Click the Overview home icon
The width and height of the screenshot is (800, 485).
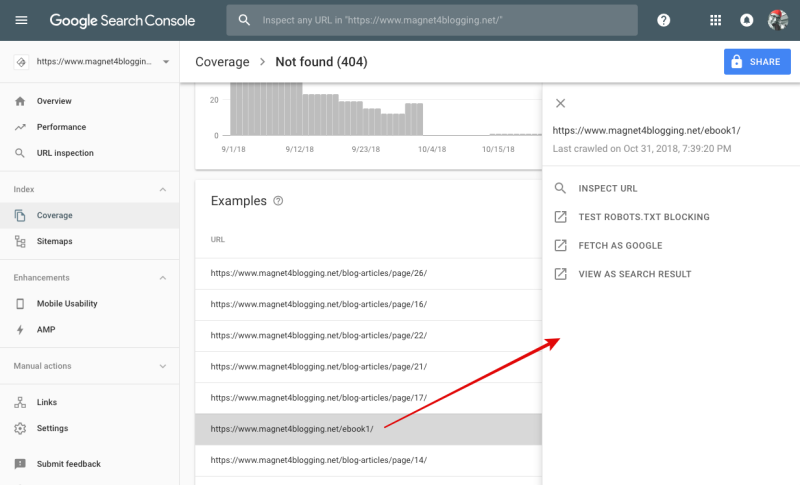[20, 101]
